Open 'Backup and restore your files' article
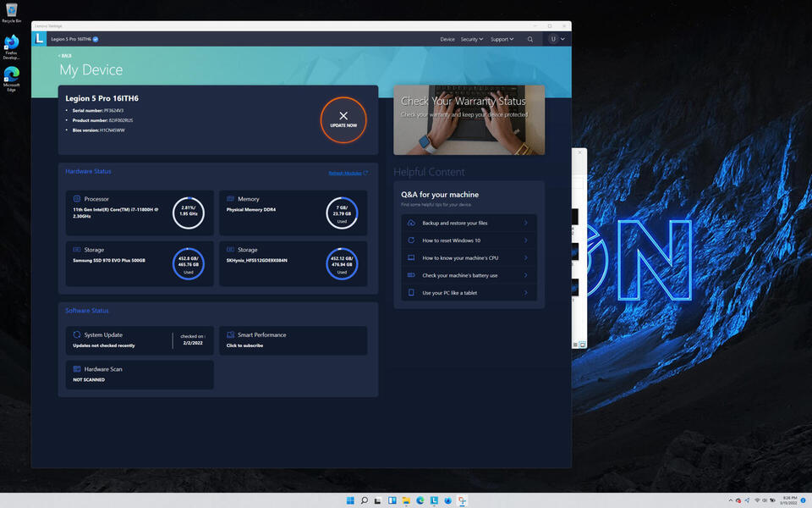This screenshot has height=508, width=812. 469,223
